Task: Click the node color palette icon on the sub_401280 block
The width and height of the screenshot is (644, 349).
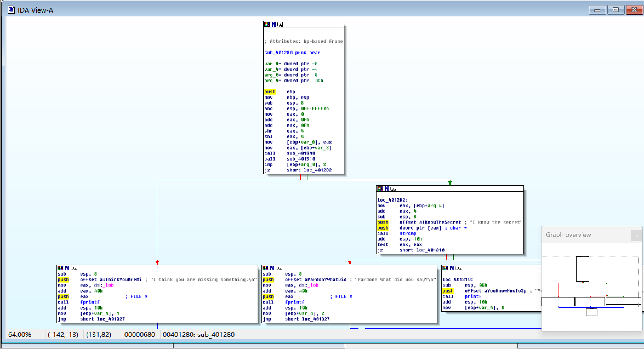Action: point(267,24)
